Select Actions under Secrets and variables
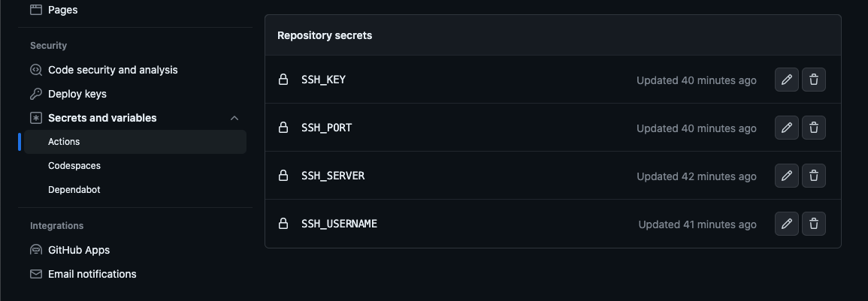868x301 pixels. click(64, 142)
